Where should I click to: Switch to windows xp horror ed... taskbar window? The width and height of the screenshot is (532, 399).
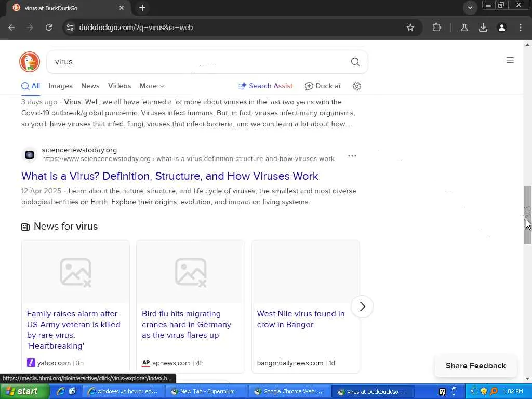pyautogui.click(x=124, y=392)
